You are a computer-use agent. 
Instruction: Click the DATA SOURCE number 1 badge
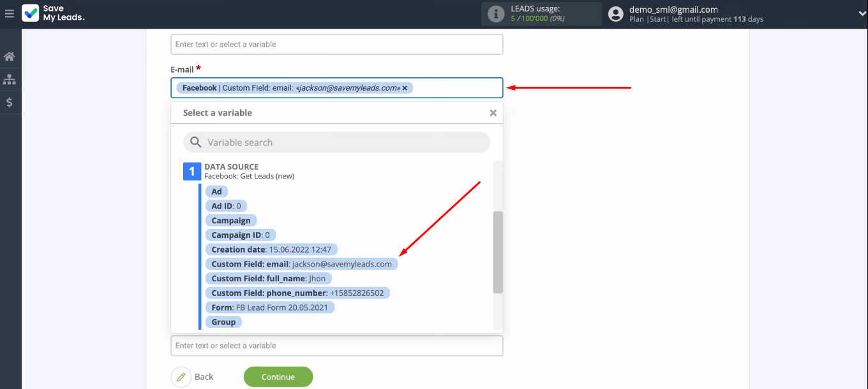point(192,172)
